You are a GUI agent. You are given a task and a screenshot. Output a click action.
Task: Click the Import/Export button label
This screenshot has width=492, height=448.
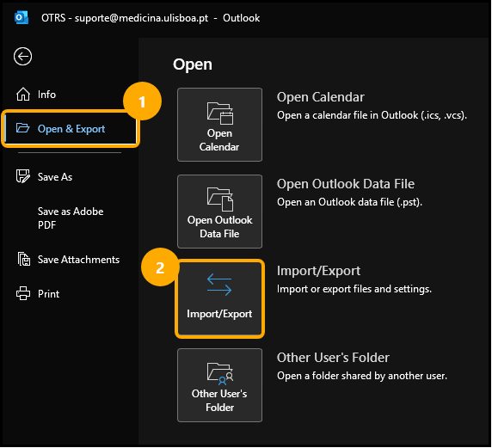tap(219, 314)
